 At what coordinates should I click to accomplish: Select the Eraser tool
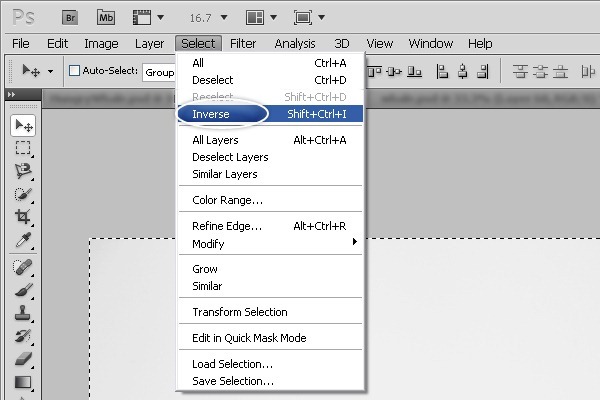[23, 359]
